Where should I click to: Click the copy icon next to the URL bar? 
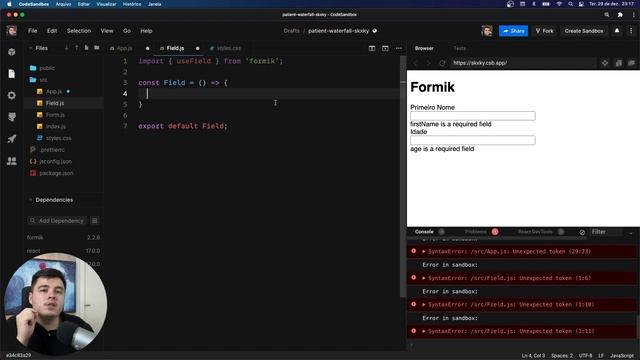[x=619, y=63]
